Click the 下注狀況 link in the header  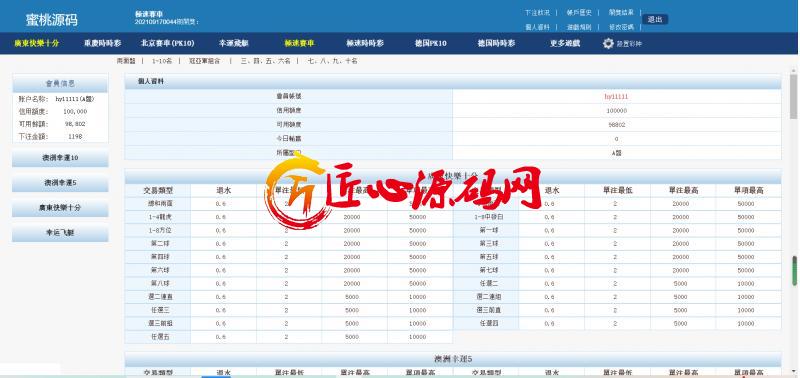[537, 12]
